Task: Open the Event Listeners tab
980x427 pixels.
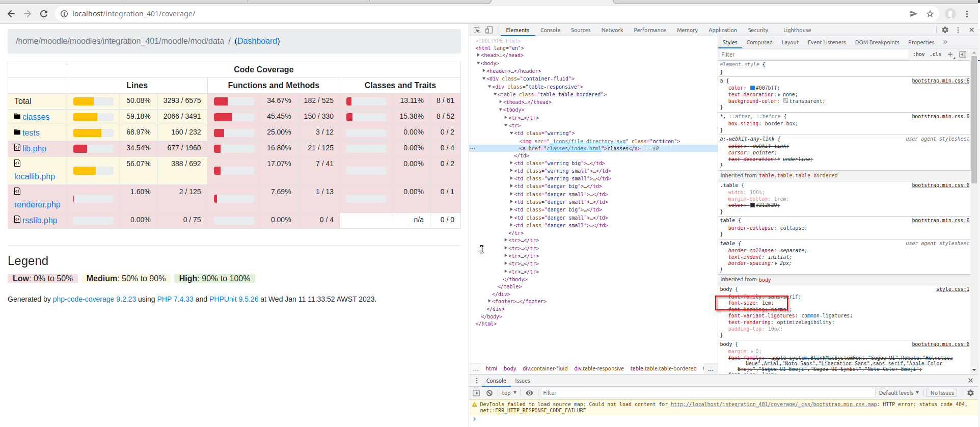Action: (827, 42)
